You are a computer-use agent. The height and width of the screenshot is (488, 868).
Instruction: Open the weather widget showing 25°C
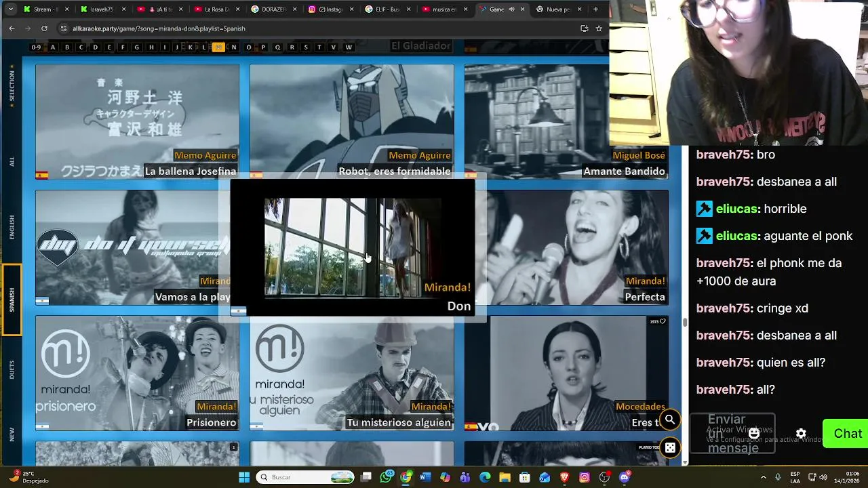31,477
